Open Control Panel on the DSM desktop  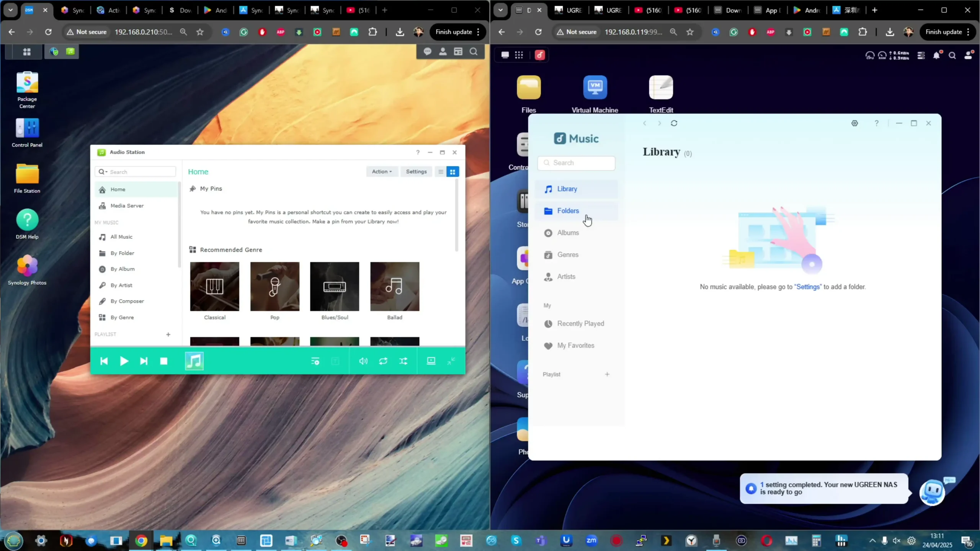pyautogui.click(x=27, y=132)
